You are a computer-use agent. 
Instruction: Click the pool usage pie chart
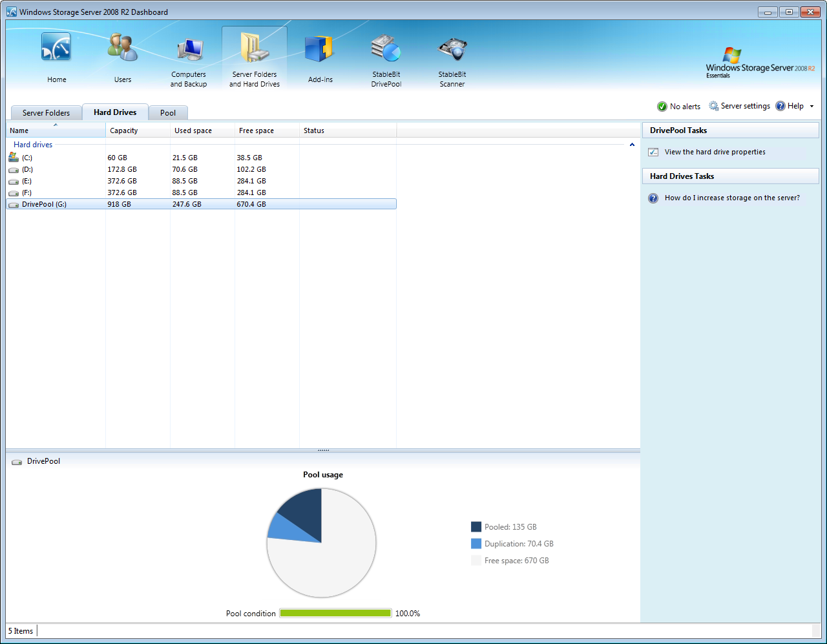coord(321,543)
